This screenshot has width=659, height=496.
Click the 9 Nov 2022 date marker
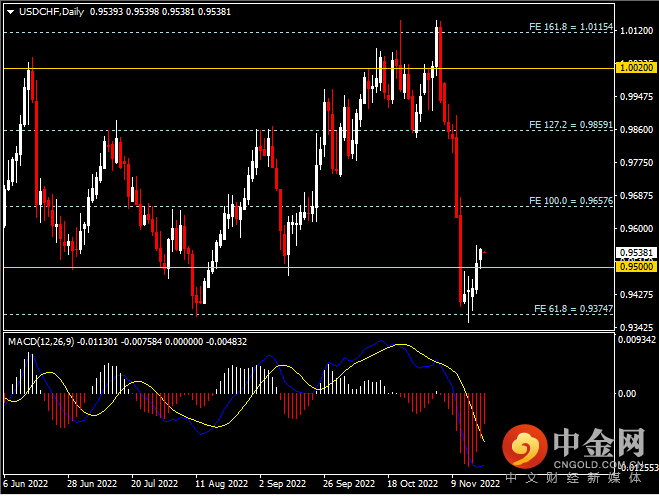[x=475, y=484]
